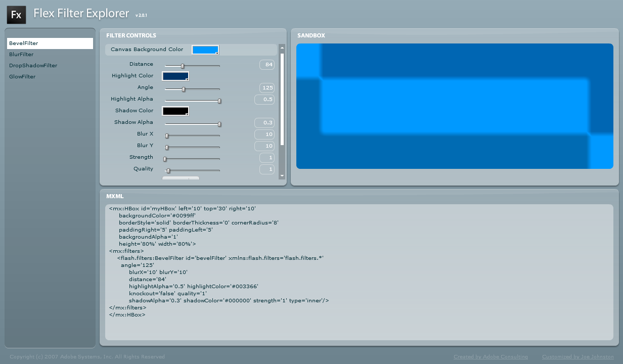This screenshot has width=623, height=364.
Task: Open the Created by Adobe Consulting link
Action: coord(490,356)
